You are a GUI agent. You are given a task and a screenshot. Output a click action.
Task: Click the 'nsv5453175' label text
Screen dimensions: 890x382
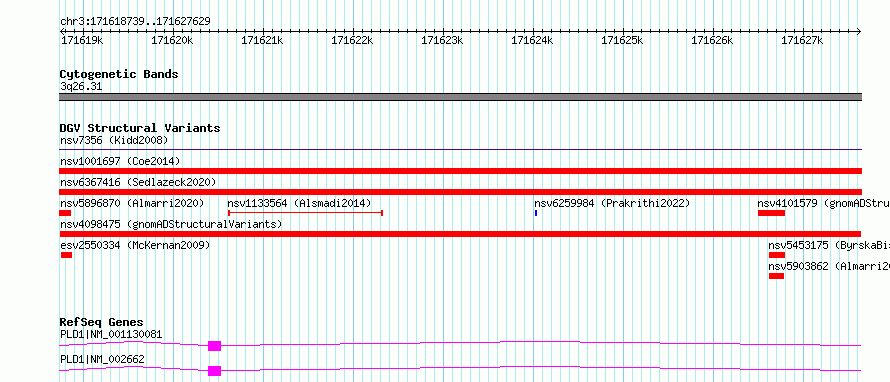(x=798, y=245)
